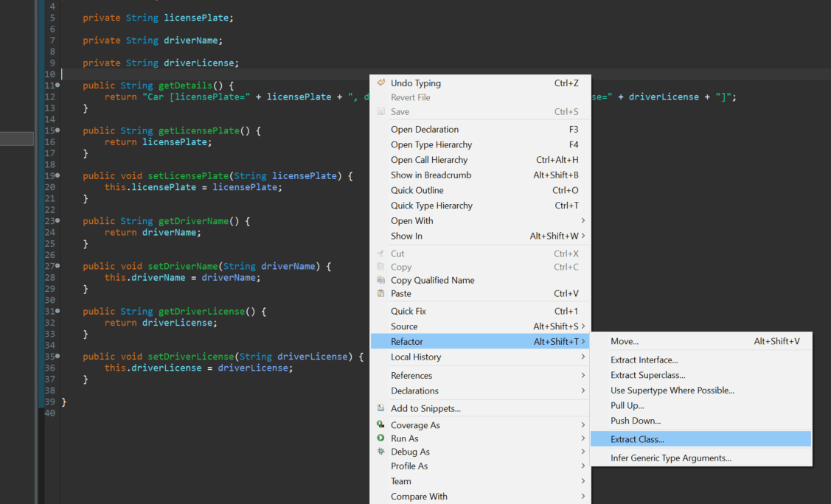Viewport: 831px width, 504px height.
Task: Collapse setDriverLicense method at line 35
Action: click(58, 357)
